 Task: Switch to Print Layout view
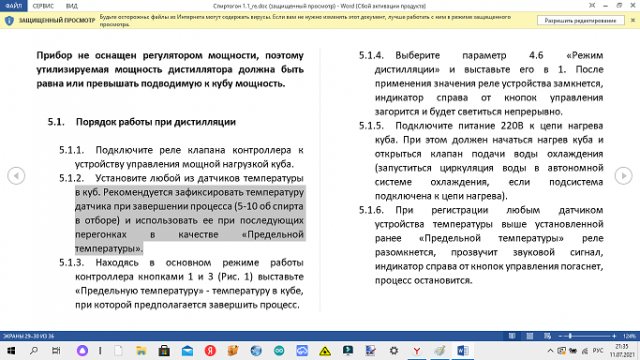click(x=530, y=336)
